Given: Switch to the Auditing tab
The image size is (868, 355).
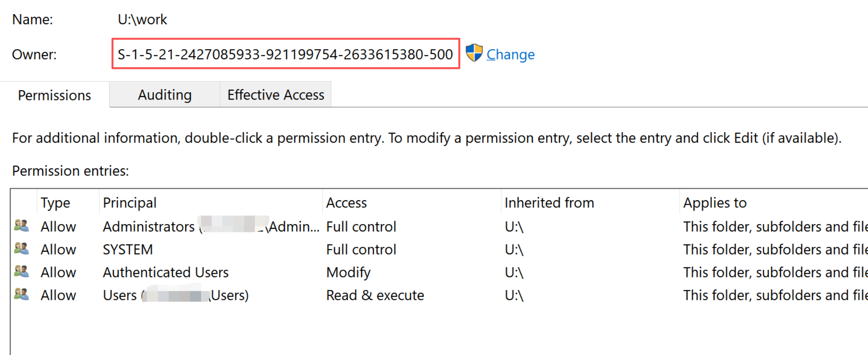Looking at the screenshot, I should (x=165, y=94).
